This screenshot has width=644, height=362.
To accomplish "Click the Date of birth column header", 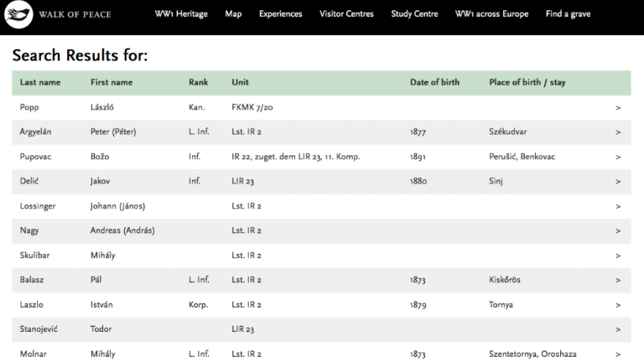I will pyautogui.click(x=434, y=83).
